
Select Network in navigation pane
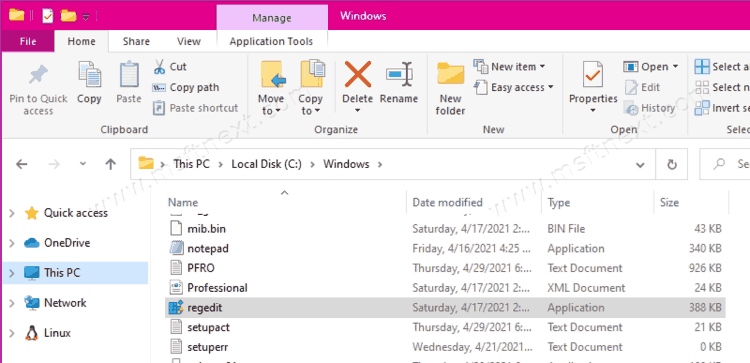click(65, 303)
